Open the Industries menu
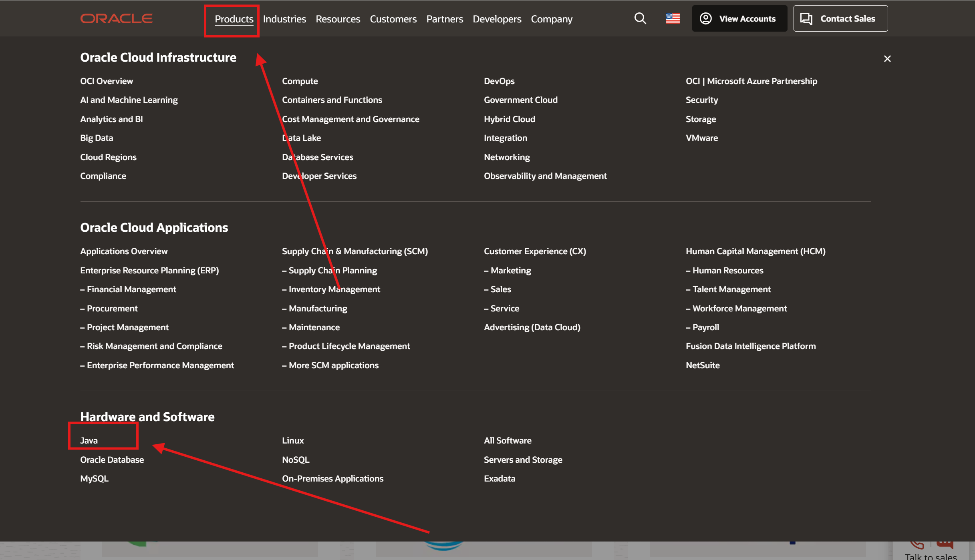The height and width of the screenshot is (560, 975). (x=284, y=19)
